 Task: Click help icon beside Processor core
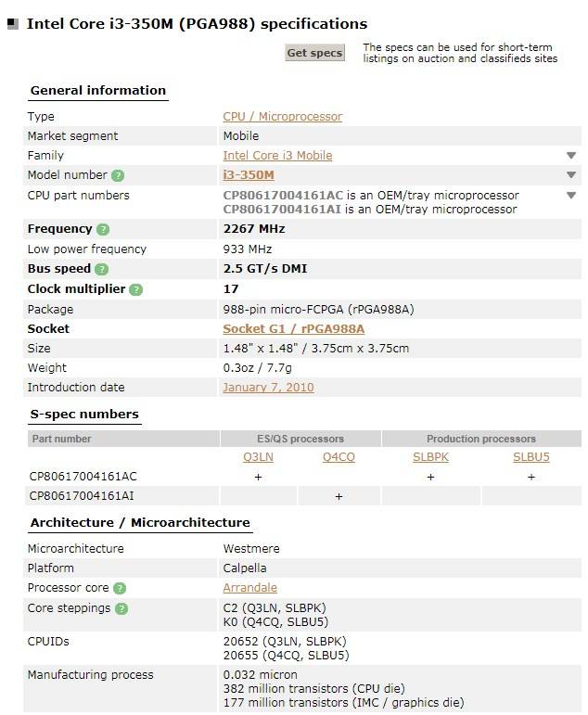tap(120, 588)
